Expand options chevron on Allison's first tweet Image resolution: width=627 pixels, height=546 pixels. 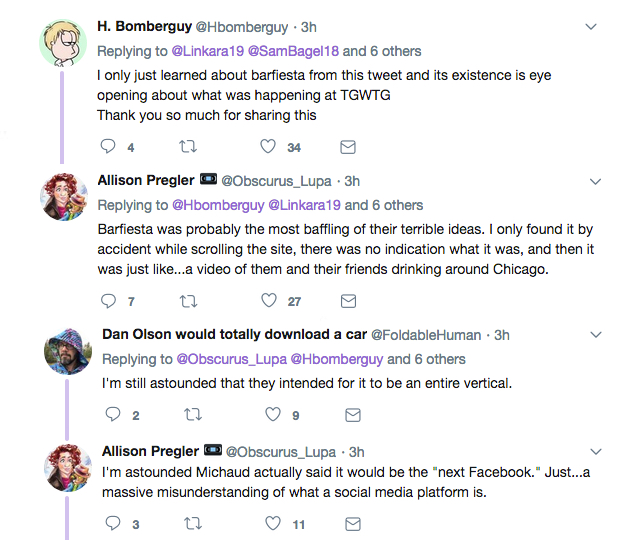pyautogui.click(x=595, y=181)
